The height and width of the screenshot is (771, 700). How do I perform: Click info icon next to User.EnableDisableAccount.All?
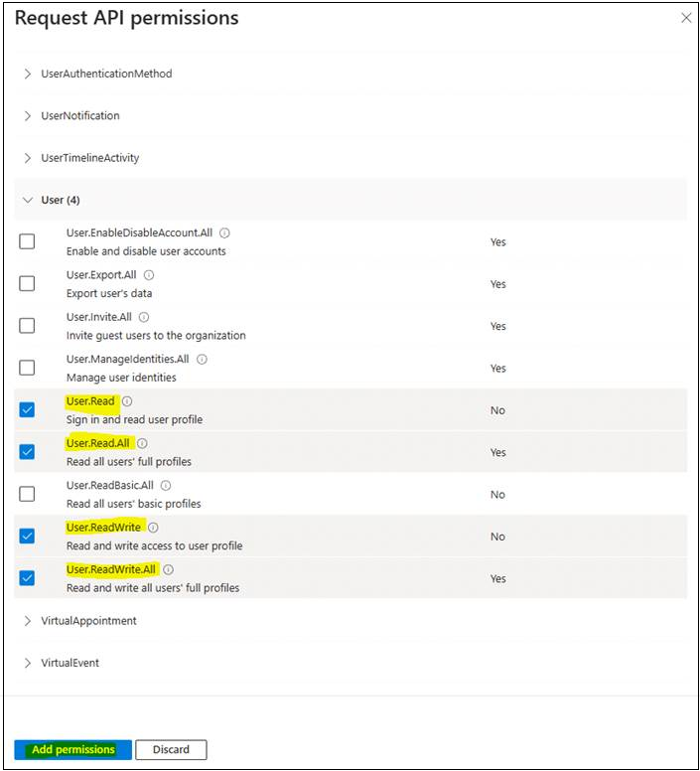coord(224,232)
